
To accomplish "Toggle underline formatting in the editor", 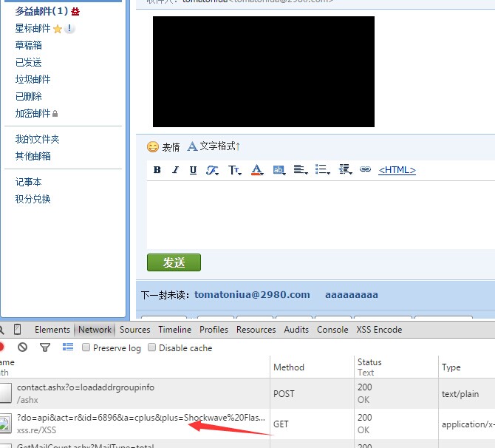I will (193, 170).
